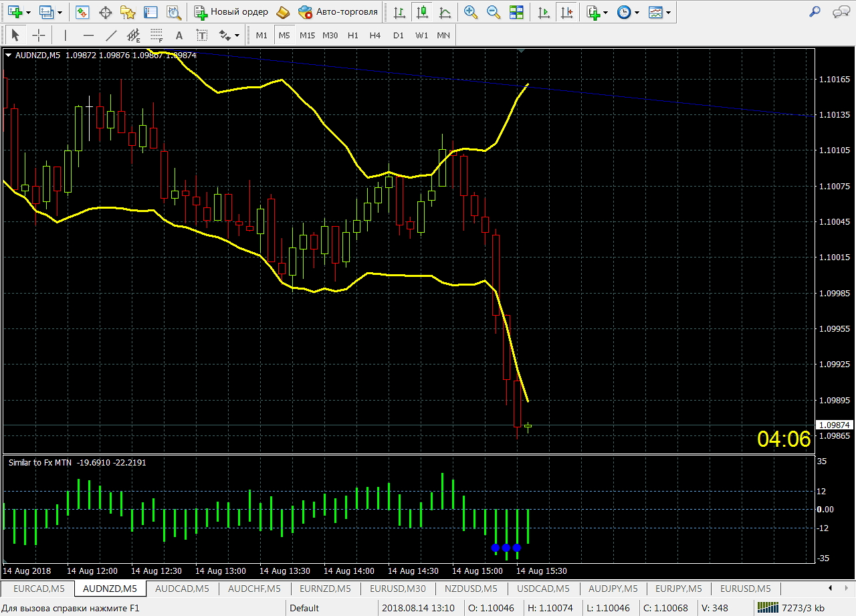Select the equidistant channel tool
Image resolution: width=856 pixels, height=616 pixels.
click(x=134, y=35)
